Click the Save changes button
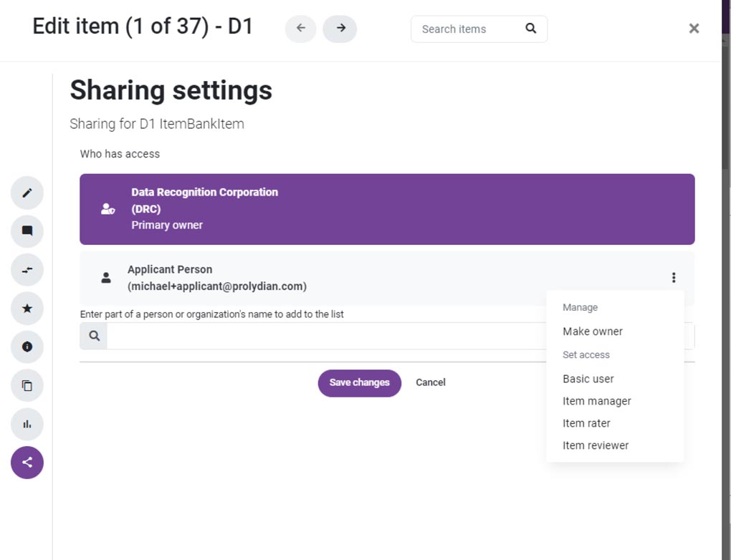 click(360, 383)
